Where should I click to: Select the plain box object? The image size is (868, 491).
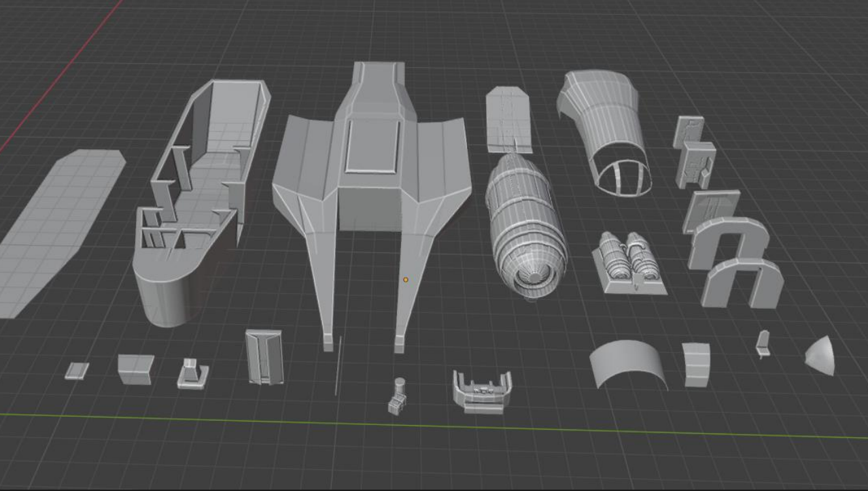pos(135,369)
